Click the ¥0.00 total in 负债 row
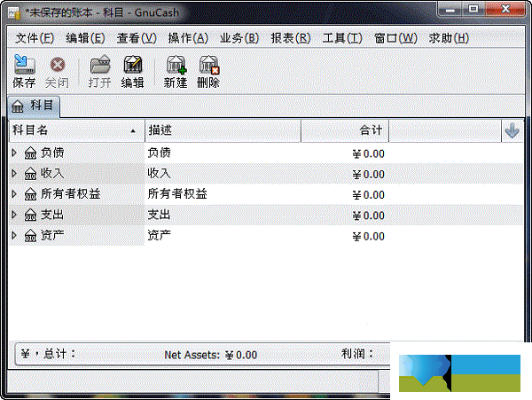Screen dimensions: 532x400 click(369, 154)
